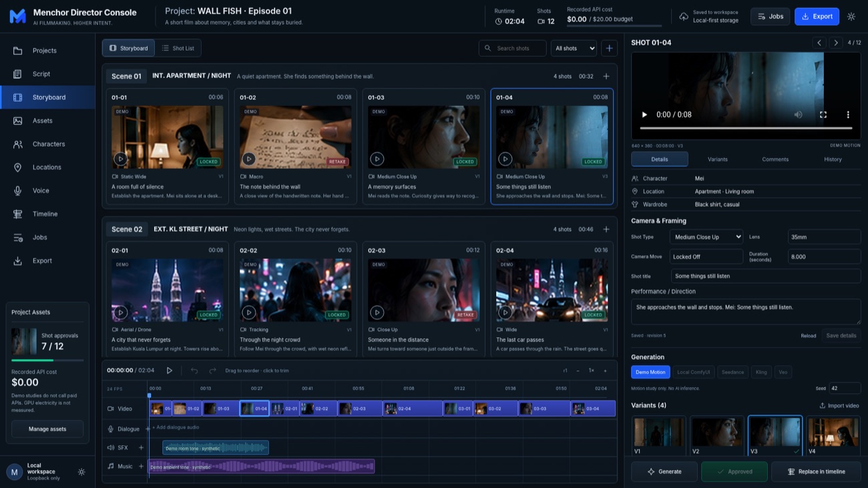Click Replace in timeline
868x488 pixels.
click(x=816, y=471)
